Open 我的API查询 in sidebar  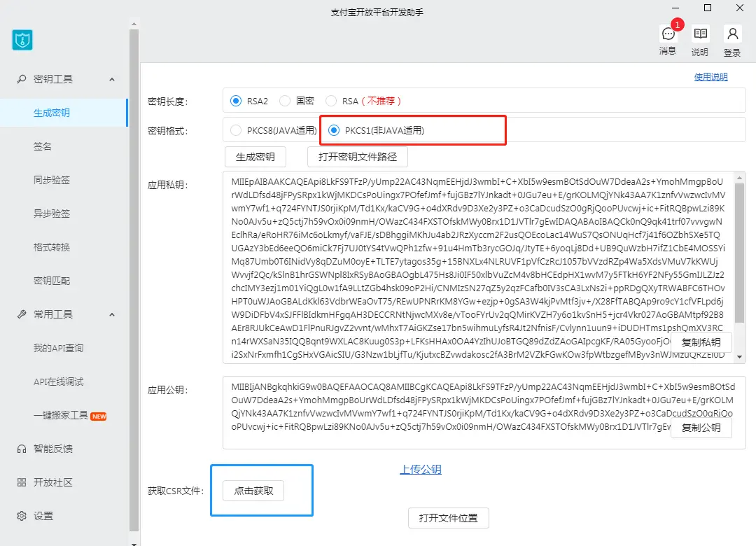[x=58, y=348]
